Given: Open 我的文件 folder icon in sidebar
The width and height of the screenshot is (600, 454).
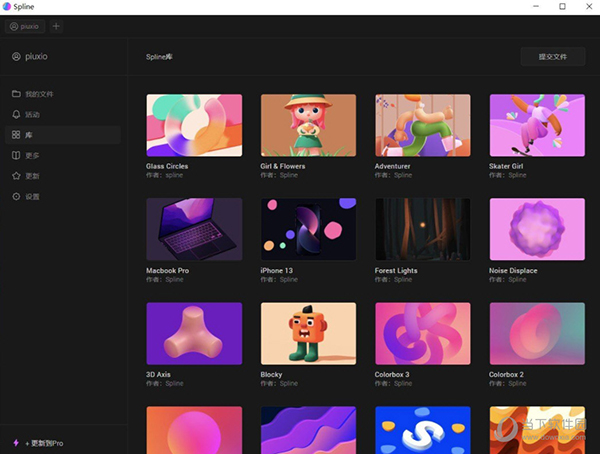Looking at the screenshot, I should coord(16,94).
